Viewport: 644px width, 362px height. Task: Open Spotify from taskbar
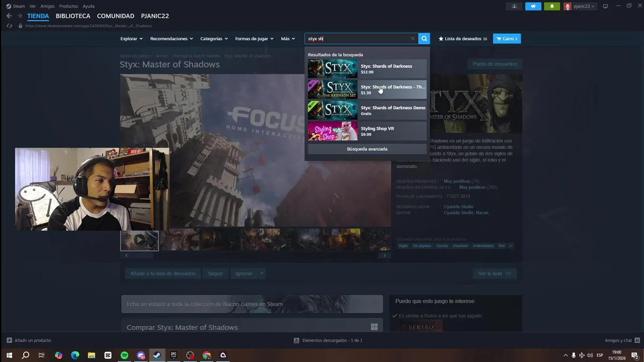coord(124,355)
